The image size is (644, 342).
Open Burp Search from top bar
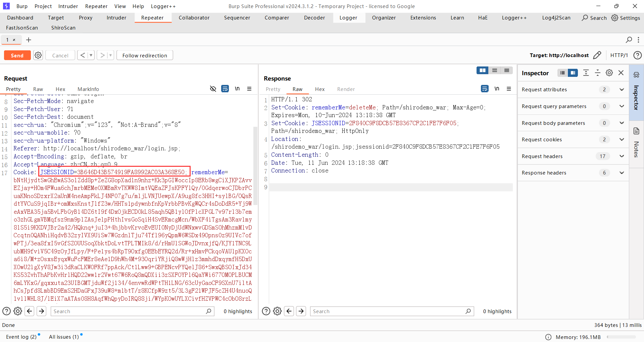594,18
